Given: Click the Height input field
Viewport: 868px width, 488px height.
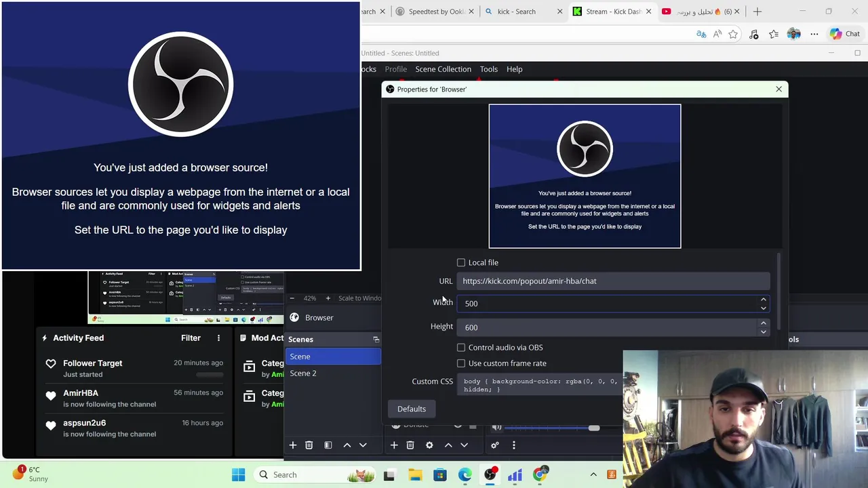Looking at the screenshot, I should [608, 327].
